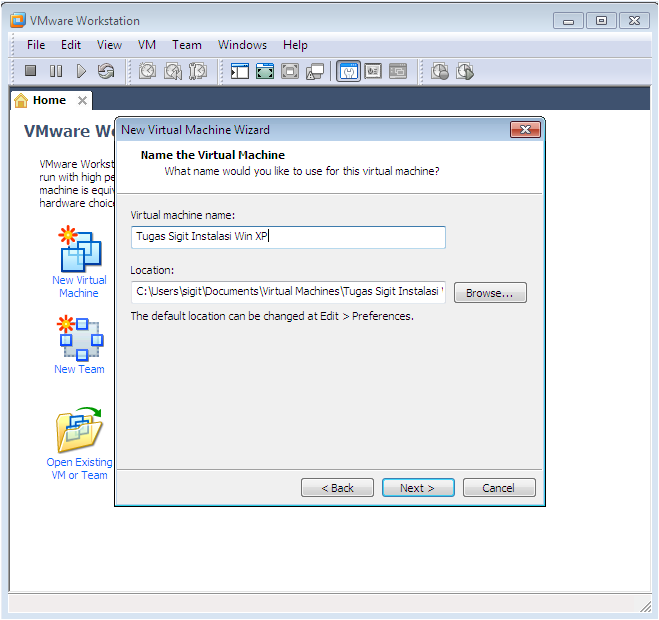Close the Home tab

82,100
